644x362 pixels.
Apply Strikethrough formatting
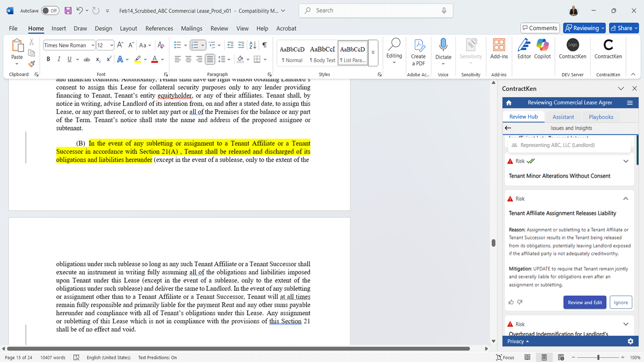coord(87,59)
